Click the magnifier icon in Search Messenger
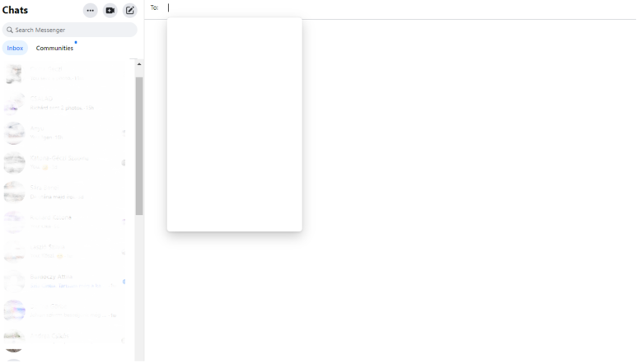 (10, 30)
